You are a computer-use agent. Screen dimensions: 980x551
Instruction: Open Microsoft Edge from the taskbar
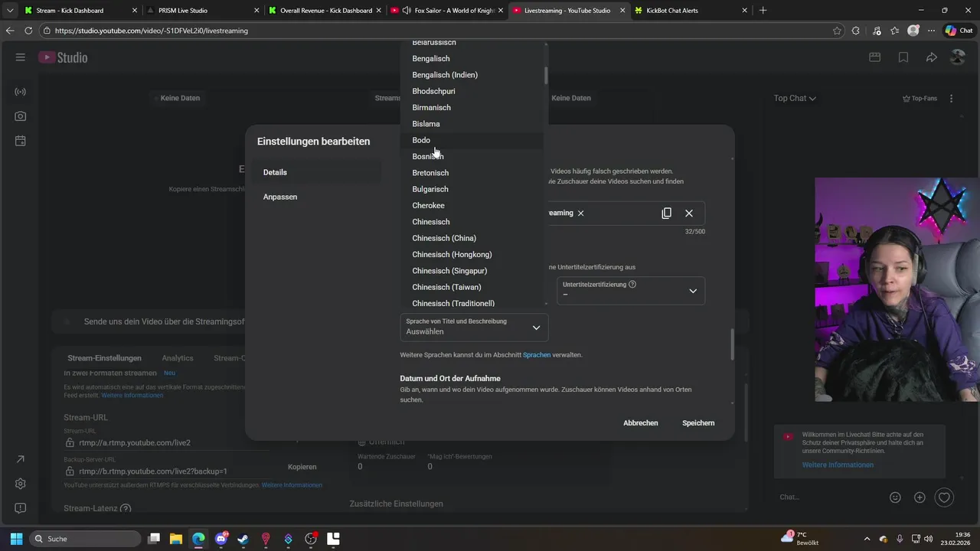point(198,539)
